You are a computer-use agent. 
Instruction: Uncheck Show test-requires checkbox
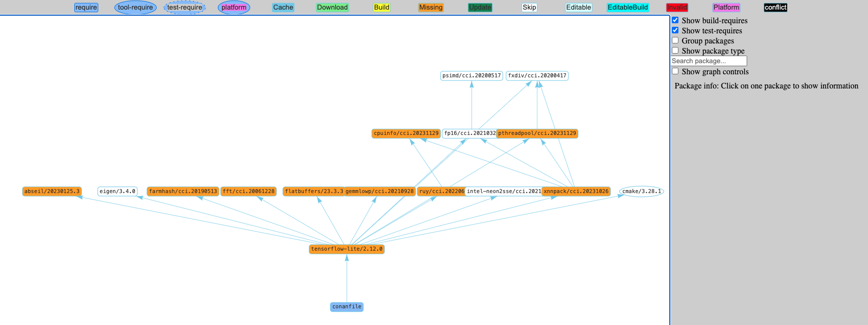click(675, 30)
